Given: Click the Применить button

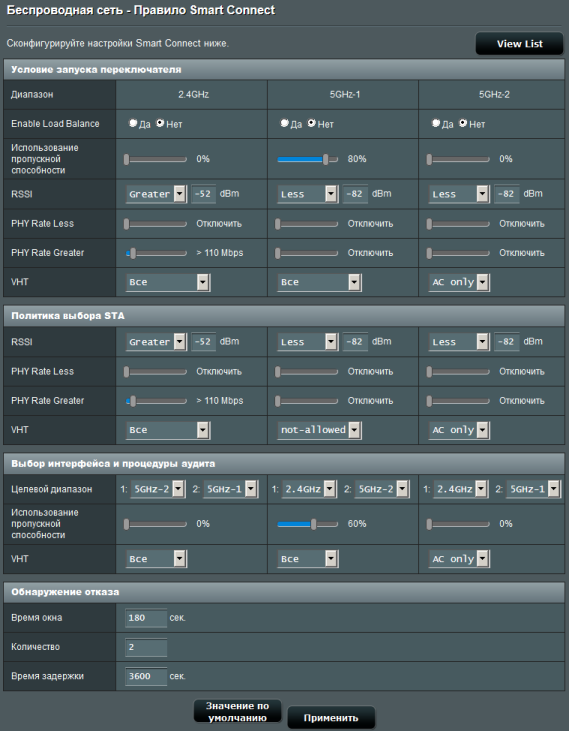Looking at the screenshot, I should click(x=331, y=717).
